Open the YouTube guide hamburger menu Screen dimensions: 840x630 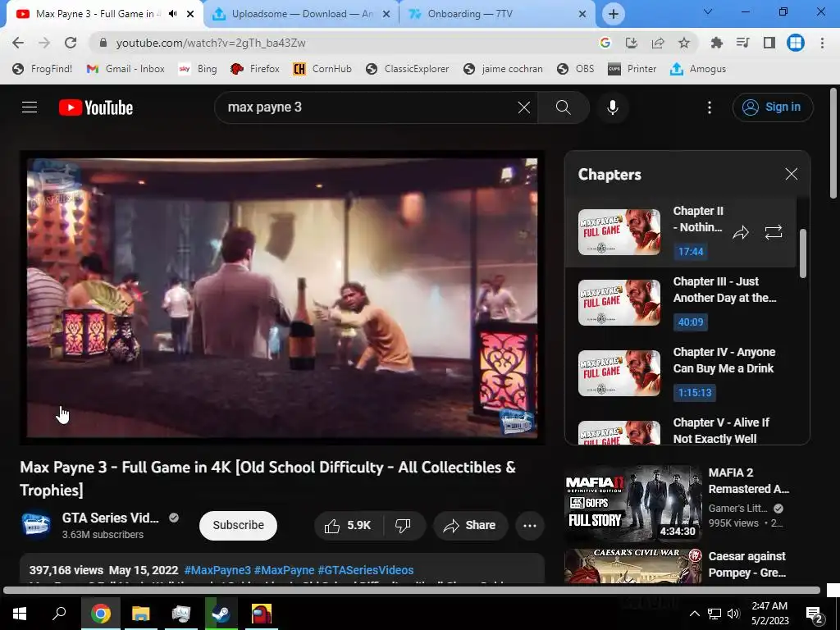pyautogui.click(x=30, y=107)
